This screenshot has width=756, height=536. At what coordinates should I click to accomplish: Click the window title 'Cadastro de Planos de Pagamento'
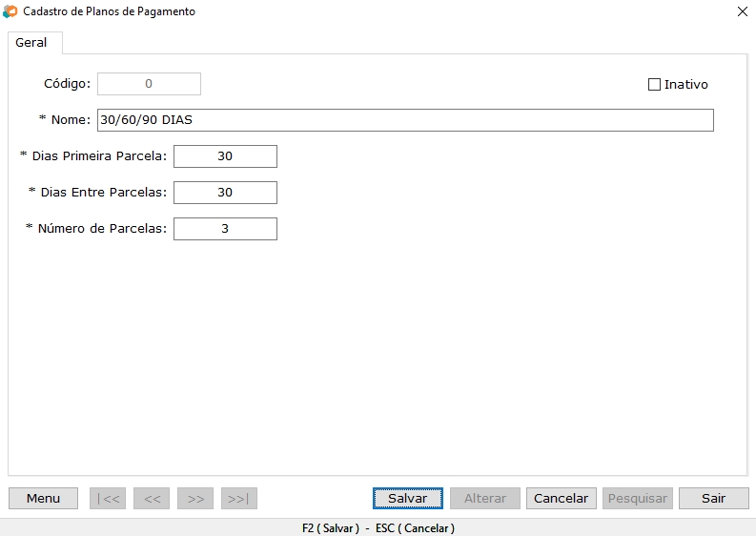(x=109, y=11)
